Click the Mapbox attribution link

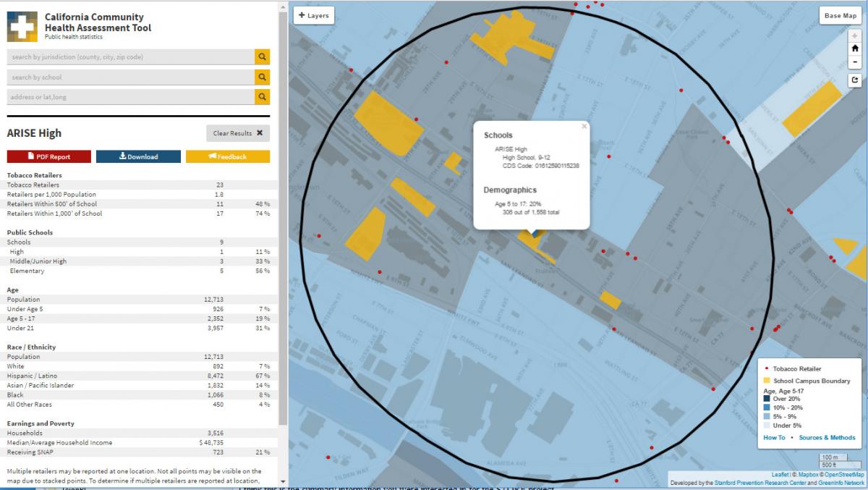point(807,475)
